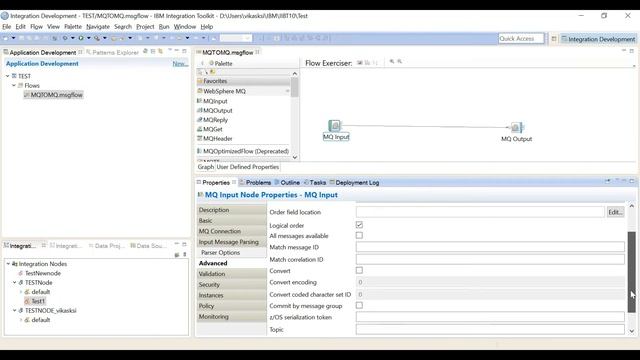This screenshot has height=360, width=640.
Task: Open the Monitoring properties section
Action: pyautogui.click(x=231, y=316)
